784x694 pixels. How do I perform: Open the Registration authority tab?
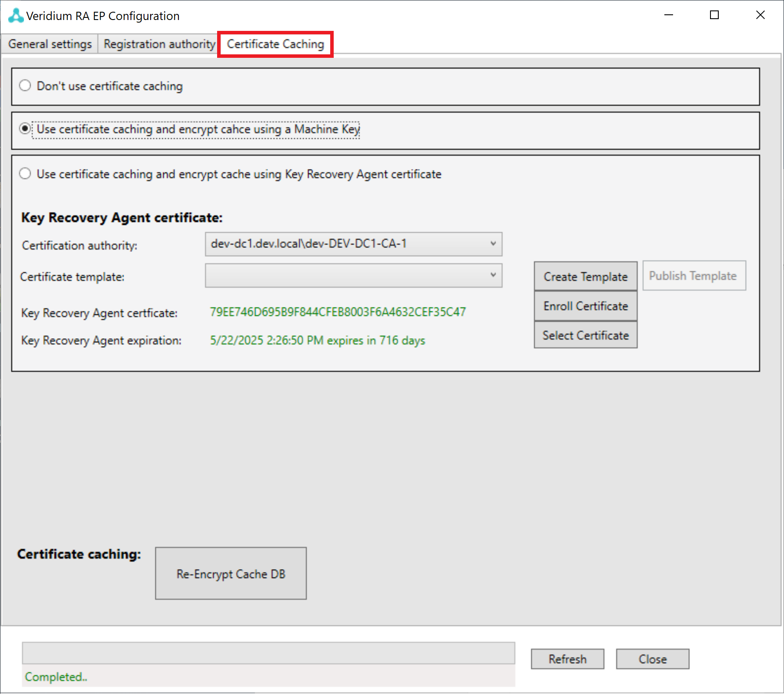(159, 44)
